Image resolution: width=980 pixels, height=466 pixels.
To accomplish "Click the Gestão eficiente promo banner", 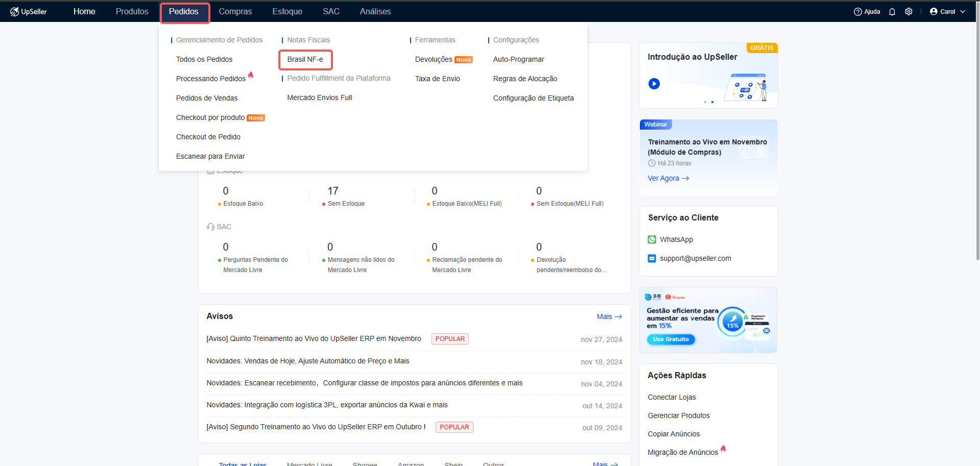I will [709, 320].
